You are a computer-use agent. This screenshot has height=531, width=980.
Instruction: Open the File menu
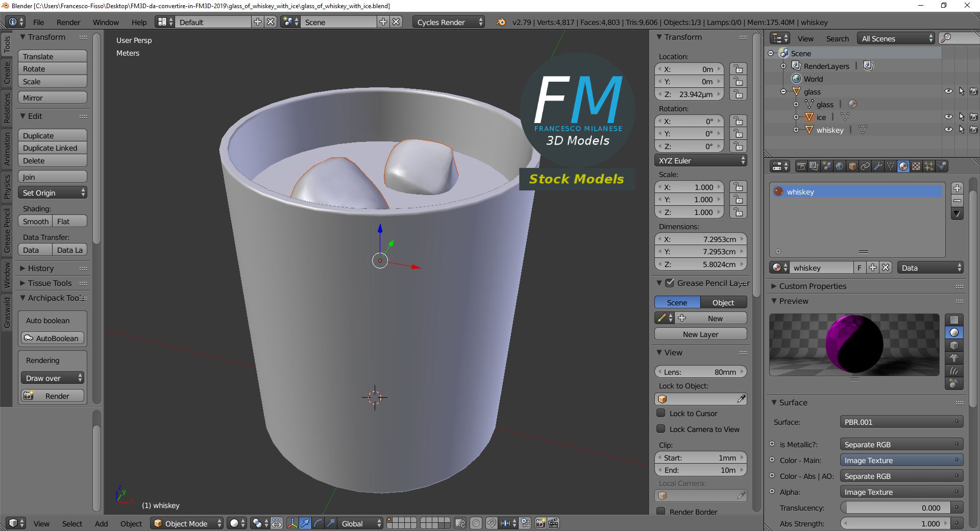[x=39, y=22]
